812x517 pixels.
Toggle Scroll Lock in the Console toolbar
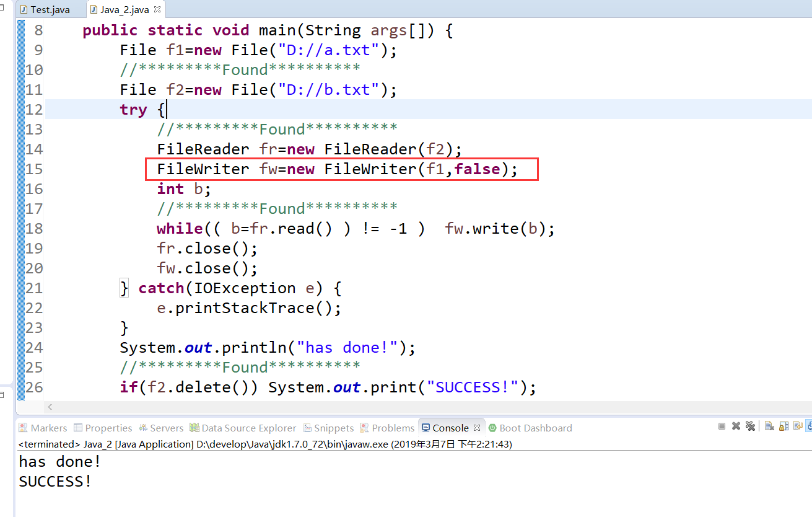click(x=783, y=426)
